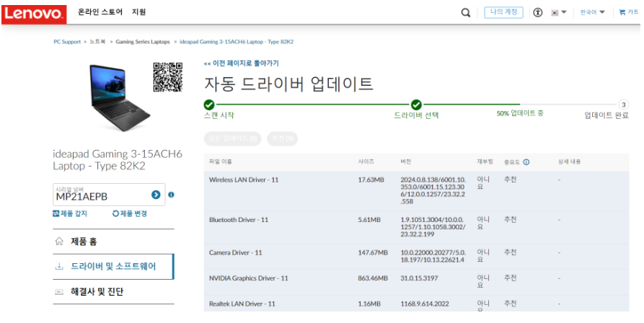Click the 50% 업데이트 중 progress label
Viewport: 644px width, 323px height.
[519, 113]
